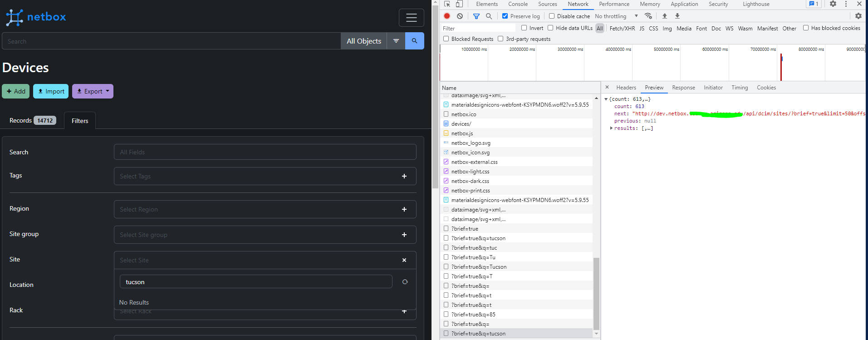The image size is (868, 340).
Task: Click the blue magnifier search button
Action: click(414, 41)
